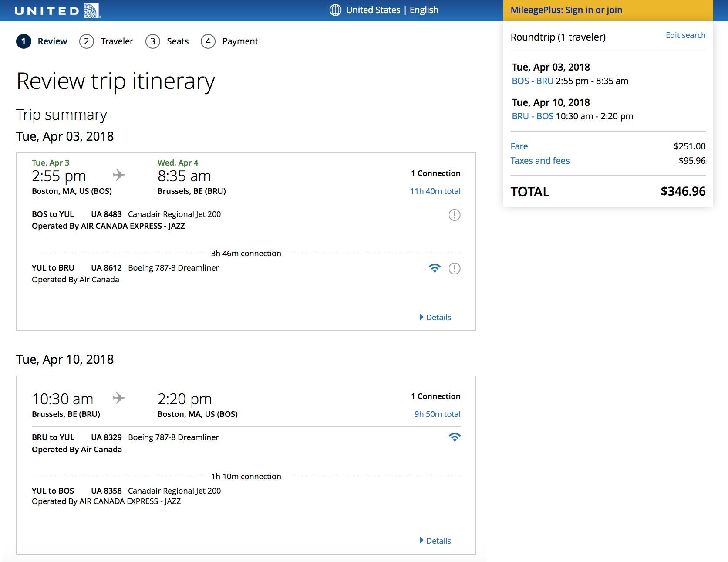The width and height of the screenshot is (728, 562).
Task: Open the MileagePlus sign in panel
Action: pos(566,10)
